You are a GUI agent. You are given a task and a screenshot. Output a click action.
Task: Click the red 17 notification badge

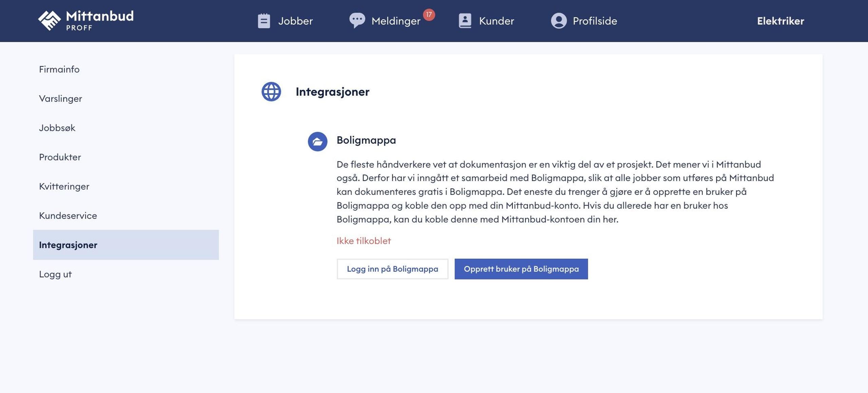pos(429,15)
